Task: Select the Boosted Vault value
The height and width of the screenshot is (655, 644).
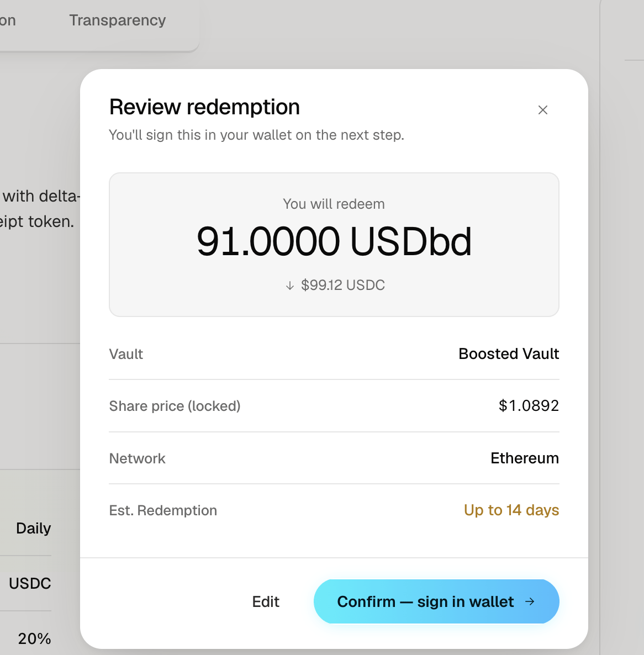Action: 509,354
